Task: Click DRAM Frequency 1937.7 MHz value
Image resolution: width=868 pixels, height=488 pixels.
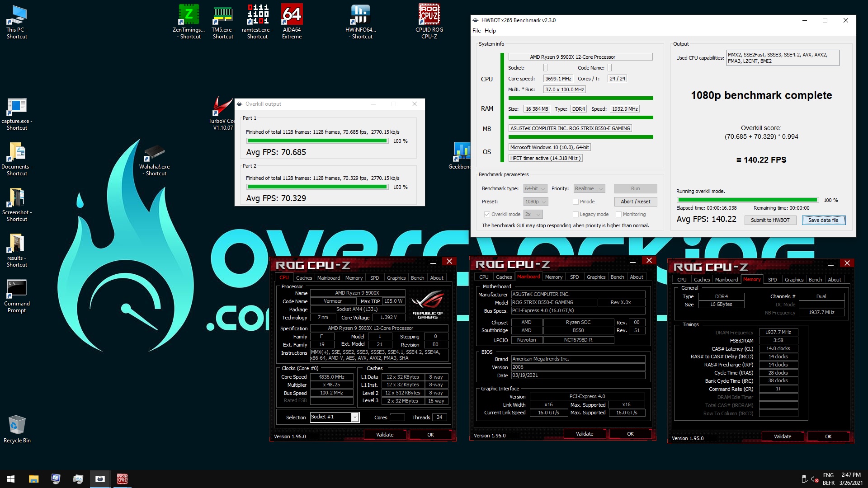Action: click(778, 332)
